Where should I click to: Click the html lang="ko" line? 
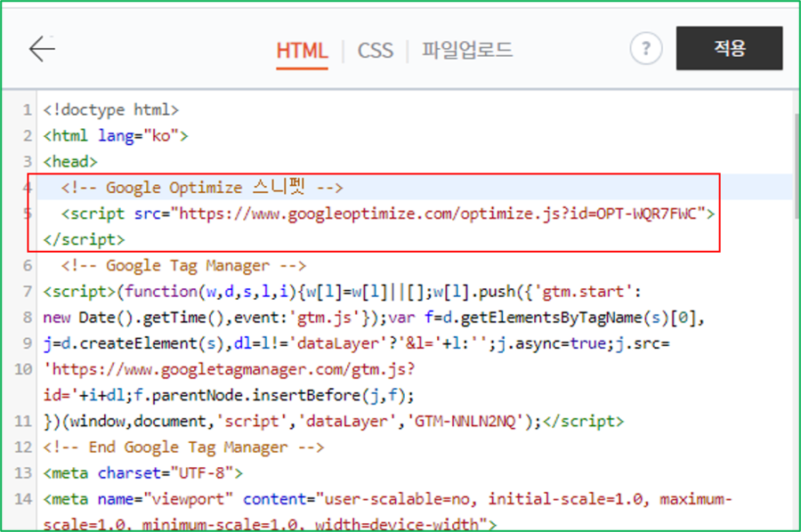click(116, 136)
